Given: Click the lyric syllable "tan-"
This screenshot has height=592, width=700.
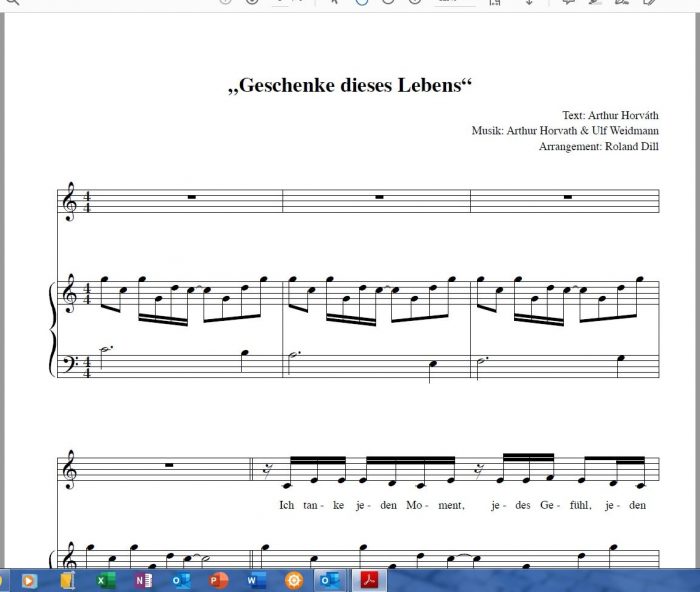Looking at the screenshot, I should [x=311, y=505].
